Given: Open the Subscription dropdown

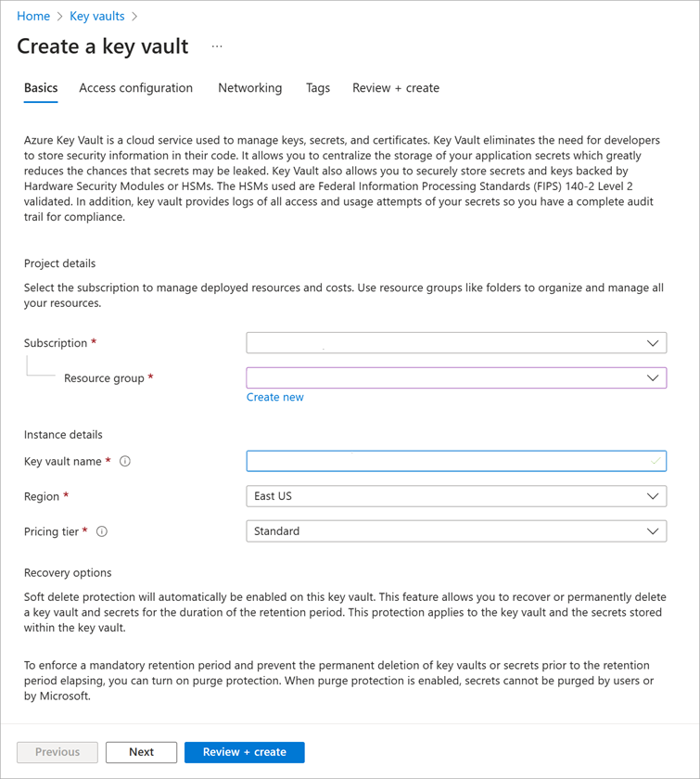Looking at the screenshot, I should pos(456,343).
